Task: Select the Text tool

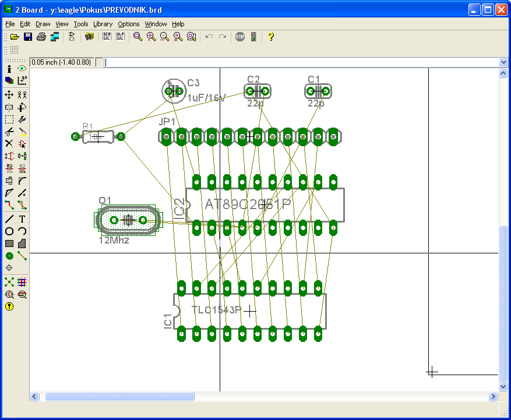Action: click(22, 219)
